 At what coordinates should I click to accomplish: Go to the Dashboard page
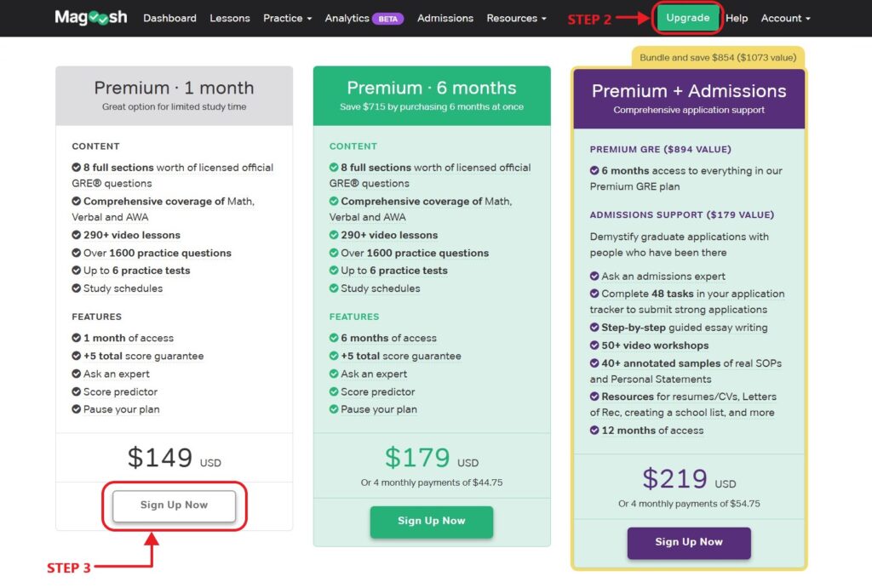click(x=169, y=17)
